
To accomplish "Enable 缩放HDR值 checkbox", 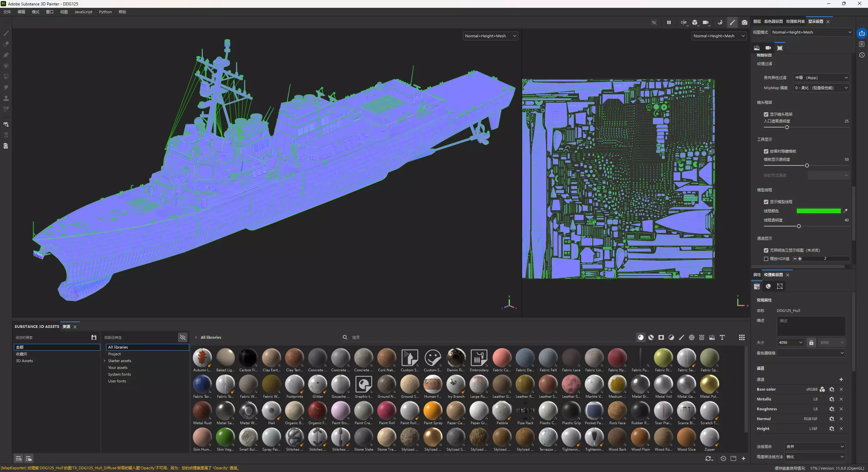I will (x=766, y=259).
